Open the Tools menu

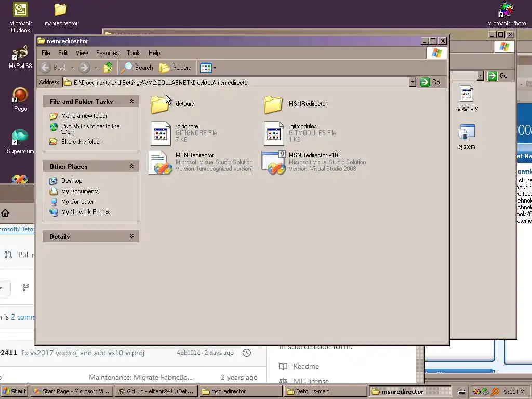point(134,53)
